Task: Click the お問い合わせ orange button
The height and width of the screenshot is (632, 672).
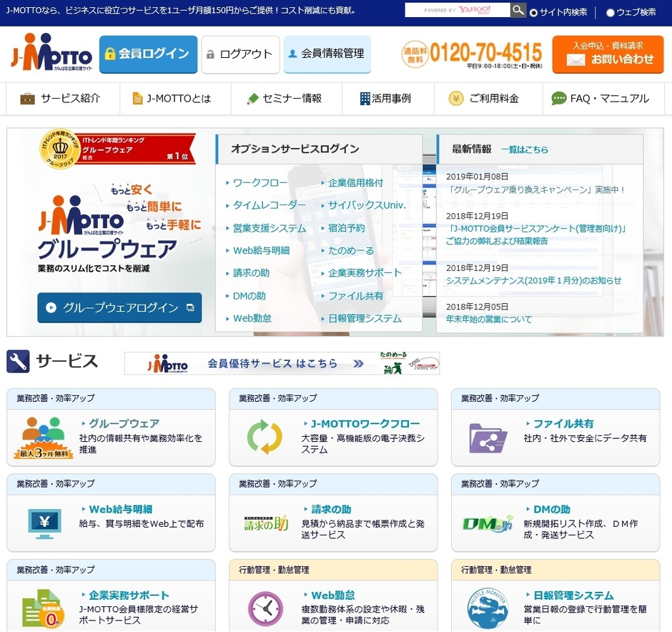Action: click(x=608, y=54)
